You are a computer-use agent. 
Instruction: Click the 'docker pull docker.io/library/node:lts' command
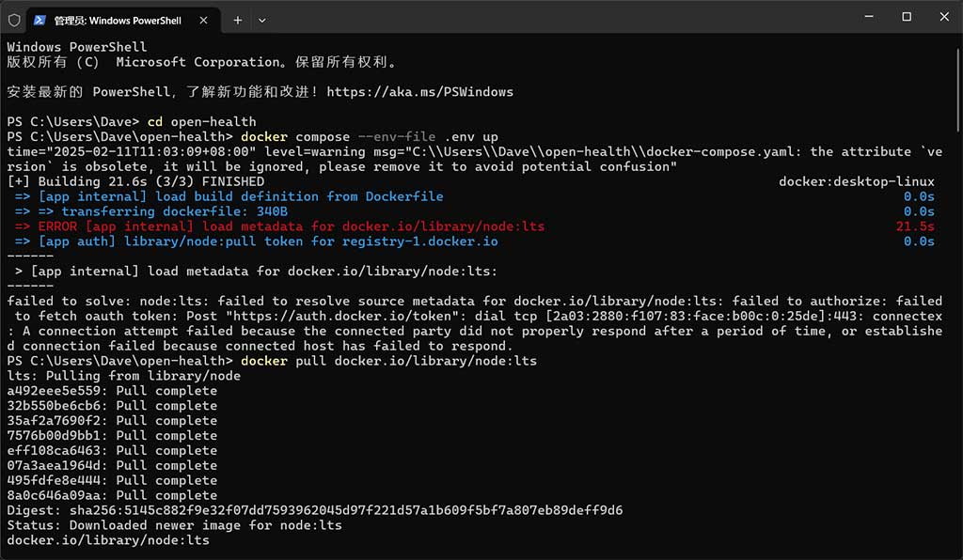388,361
